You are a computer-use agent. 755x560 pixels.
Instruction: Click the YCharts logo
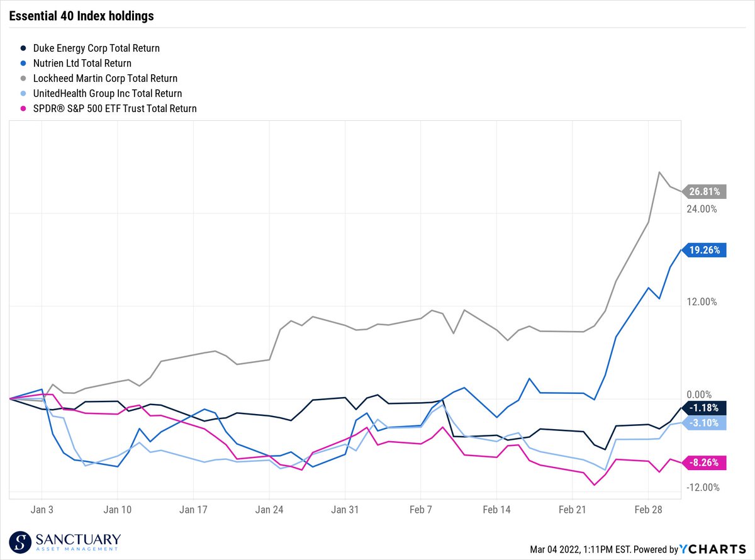click(713, 549)
